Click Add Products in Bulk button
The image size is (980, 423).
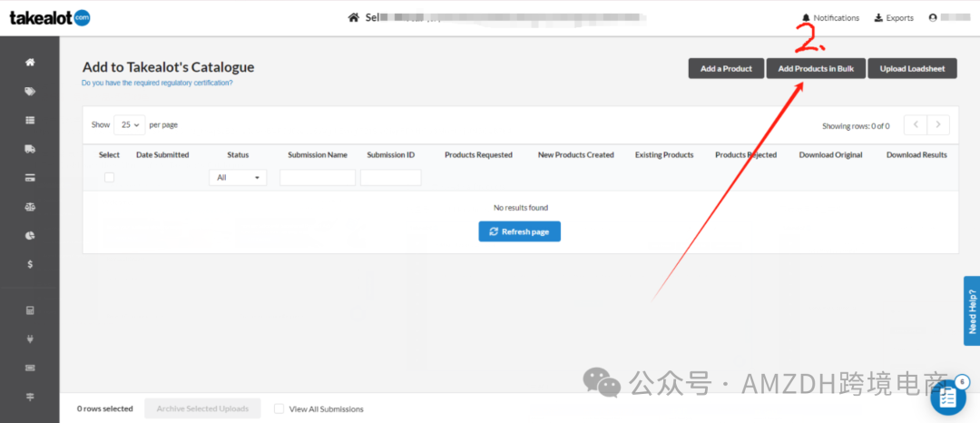[817, 69]
